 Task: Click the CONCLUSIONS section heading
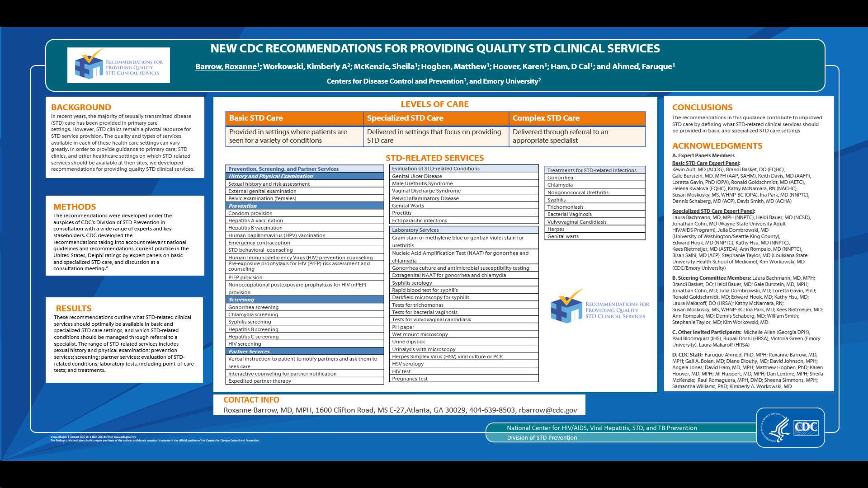702,107
